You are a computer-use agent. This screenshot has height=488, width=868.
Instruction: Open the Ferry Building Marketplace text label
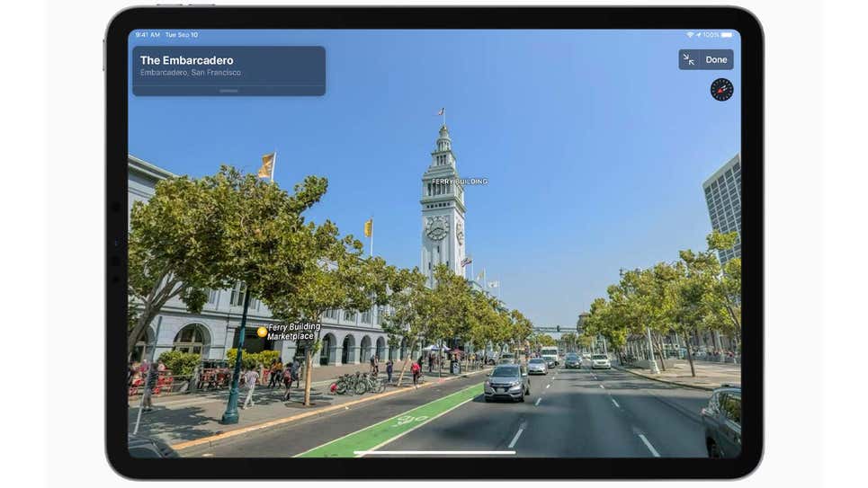pos(292,331)
